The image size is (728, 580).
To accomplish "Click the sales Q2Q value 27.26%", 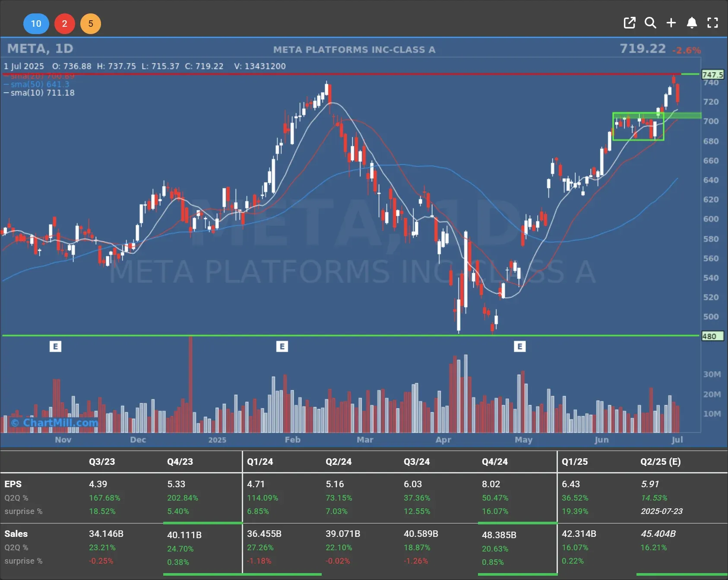I will point(260,547).
